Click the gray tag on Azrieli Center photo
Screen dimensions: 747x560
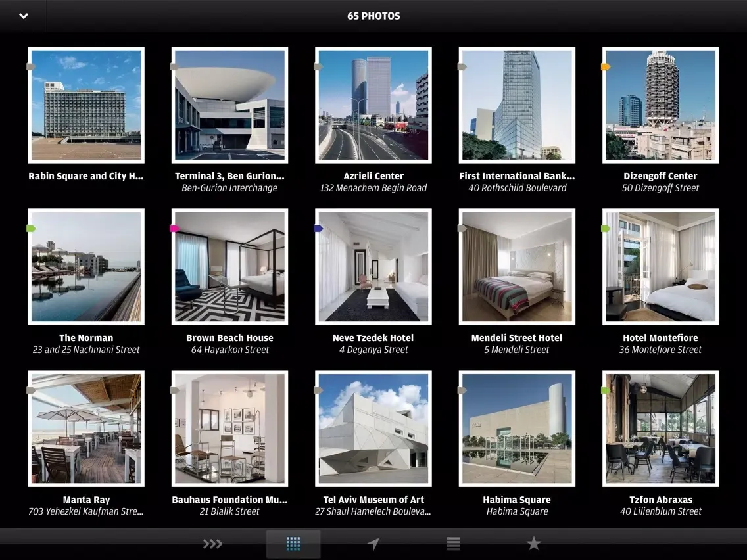[x=318, y=67]
